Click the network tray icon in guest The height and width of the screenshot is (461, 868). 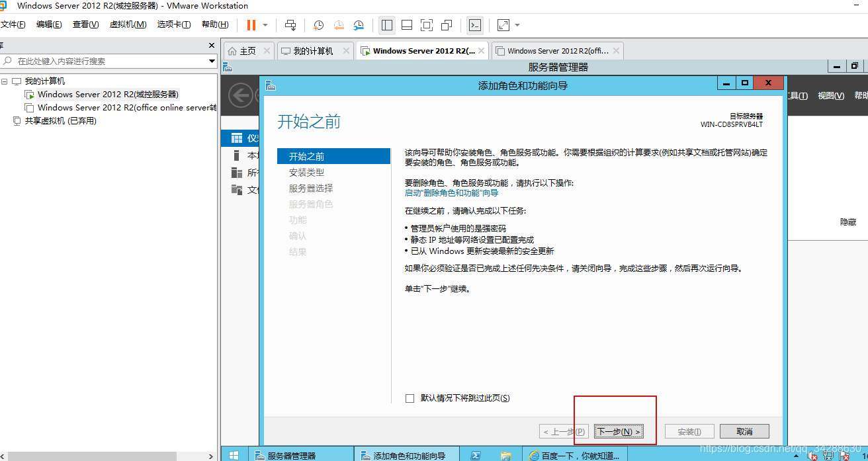[828, 456]
